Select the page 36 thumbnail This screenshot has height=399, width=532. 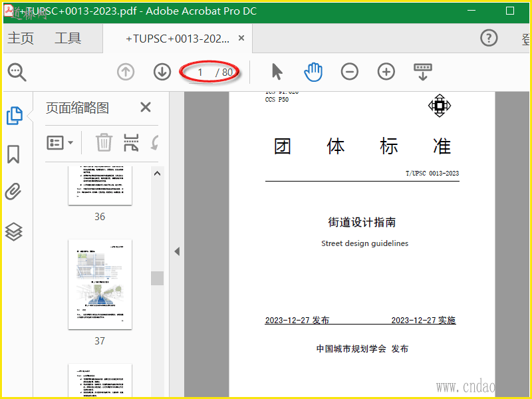pyautogui.click(x=100, y=186)
